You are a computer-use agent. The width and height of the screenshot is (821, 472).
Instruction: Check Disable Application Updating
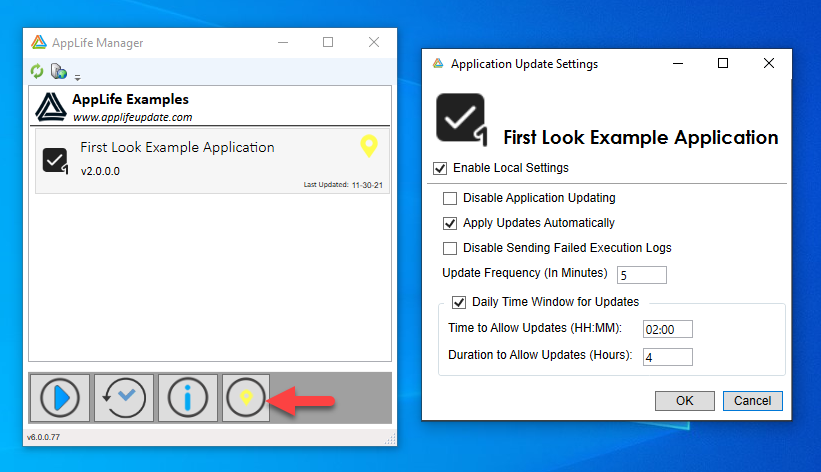(450, 198)
